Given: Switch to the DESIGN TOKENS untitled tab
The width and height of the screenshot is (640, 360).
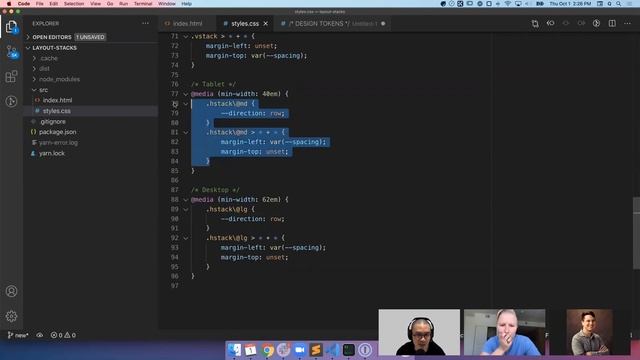Looking at the screenshot, I should pos(333,24).
